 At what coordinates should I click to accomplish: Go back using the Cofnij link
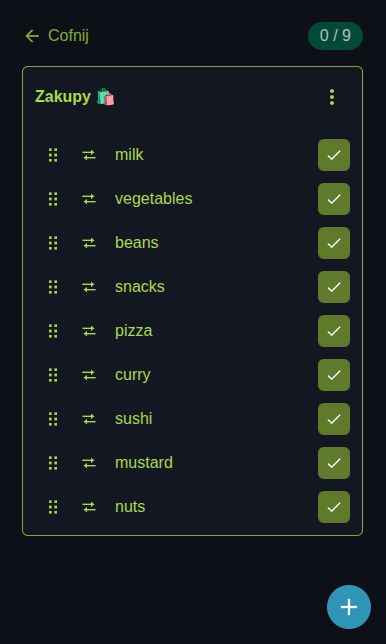(56, 36)
